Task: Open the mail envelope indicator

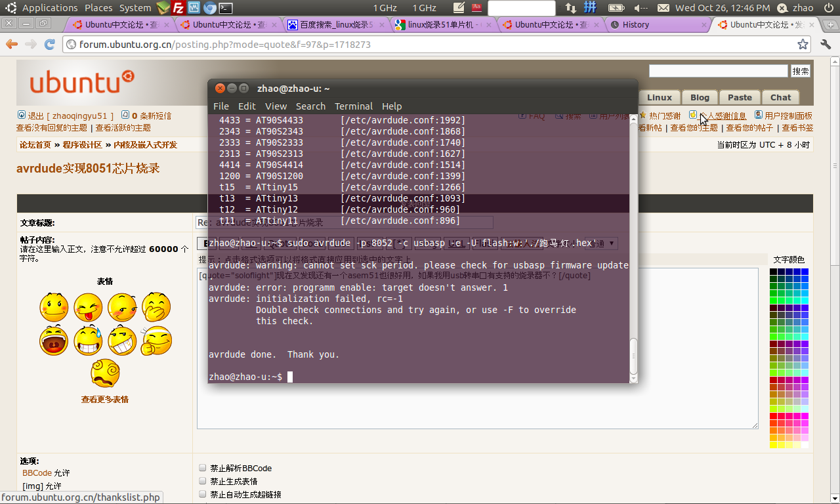Action: point(663,8)
